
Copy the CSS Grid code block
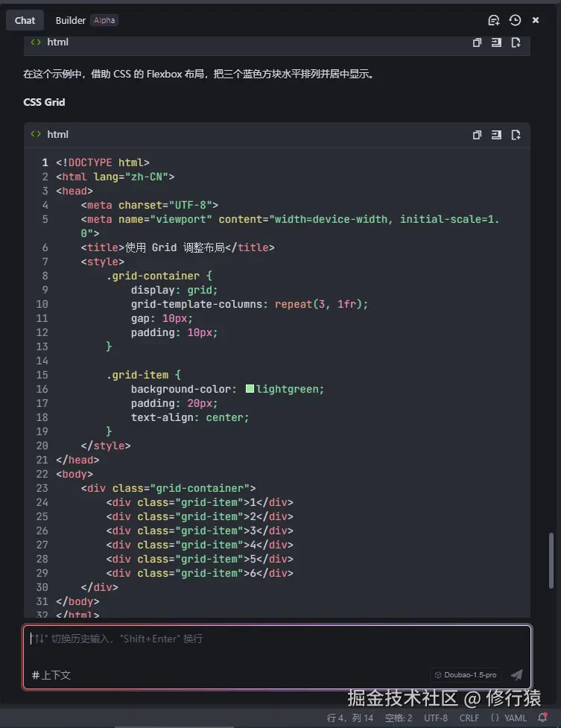click(477, 135)
